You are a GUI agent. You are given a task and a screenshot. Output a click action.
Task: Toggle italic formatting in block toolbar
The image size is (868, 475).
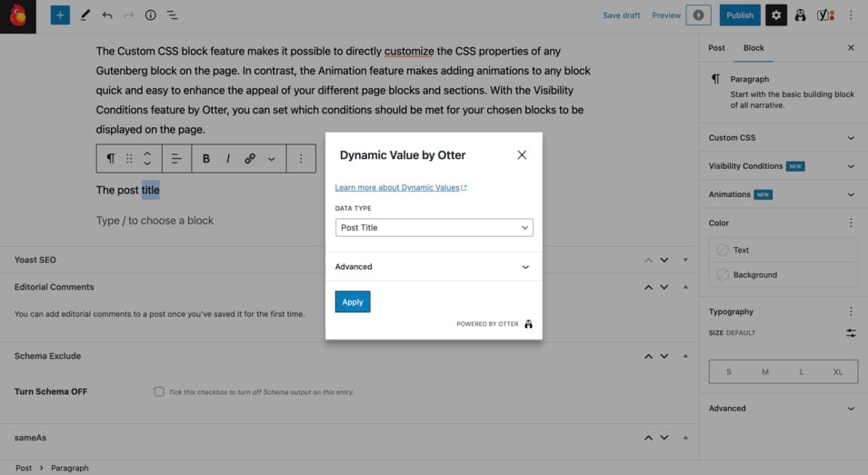coord(227,159)
